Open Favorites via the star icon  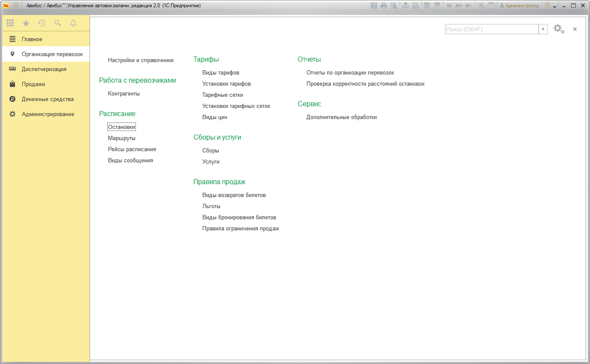pyautogui.click(x=26, y=23)
